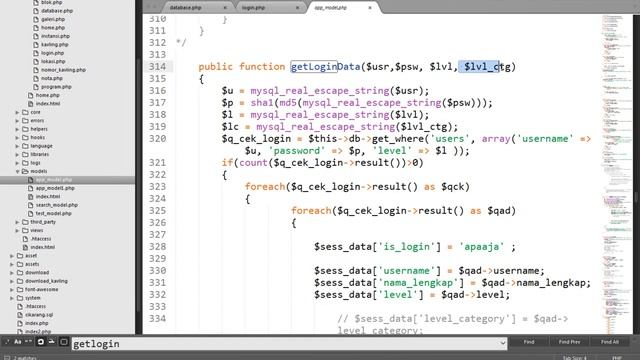
Task: Toggle wrap-around search option
Action: coord(40,342)
